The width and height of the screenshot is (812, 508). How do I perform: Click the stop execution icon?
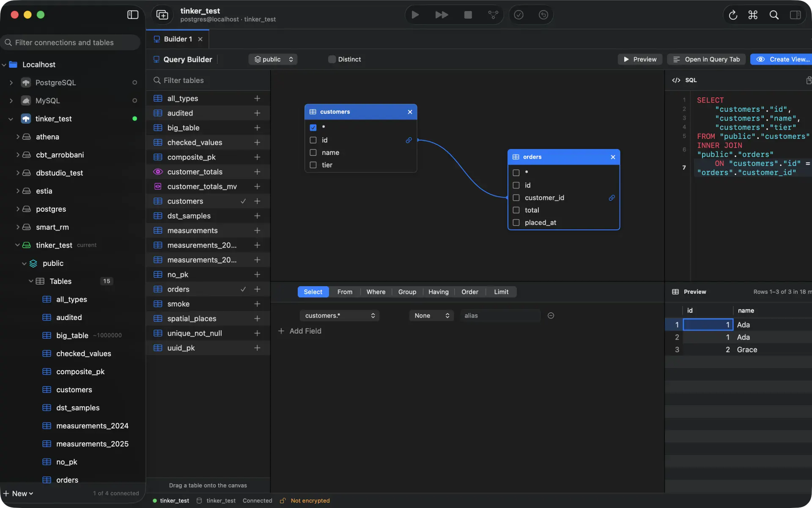point(468,15)
